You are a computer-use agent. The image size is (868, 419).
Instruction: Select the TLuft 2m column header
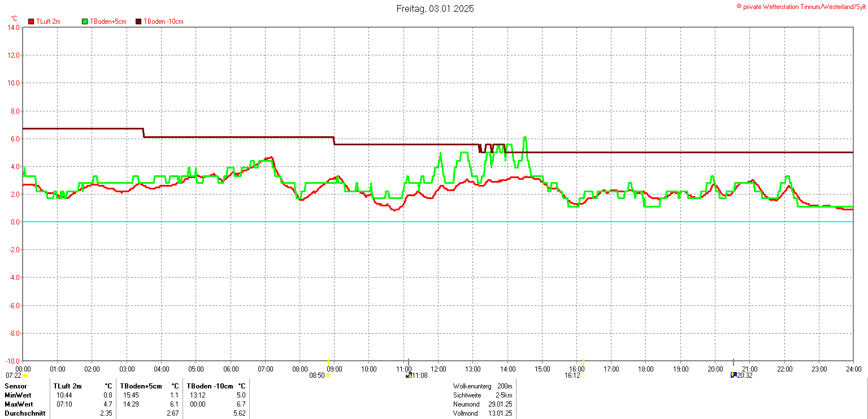tap(68, 386)
